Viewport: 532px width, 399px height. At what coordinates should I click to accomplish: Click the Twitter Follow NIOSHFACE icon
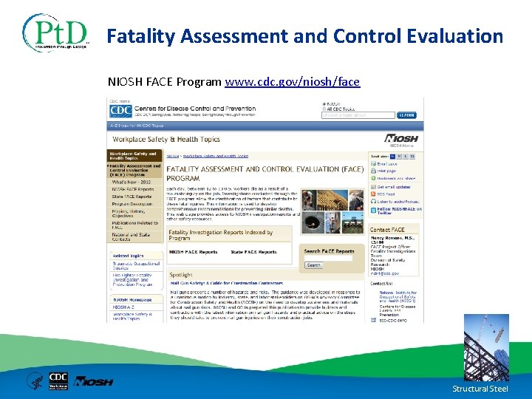click(373, 211)
